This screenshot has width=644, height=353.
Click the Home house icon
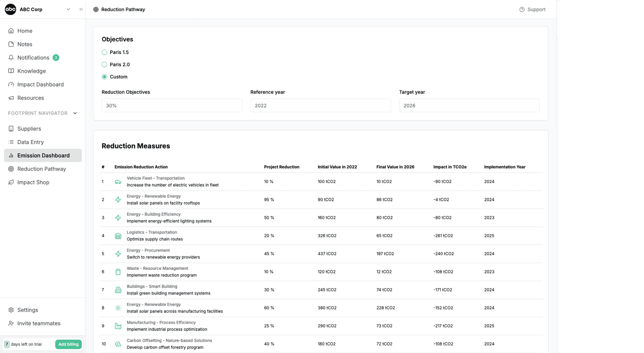[x=11, y=31]
